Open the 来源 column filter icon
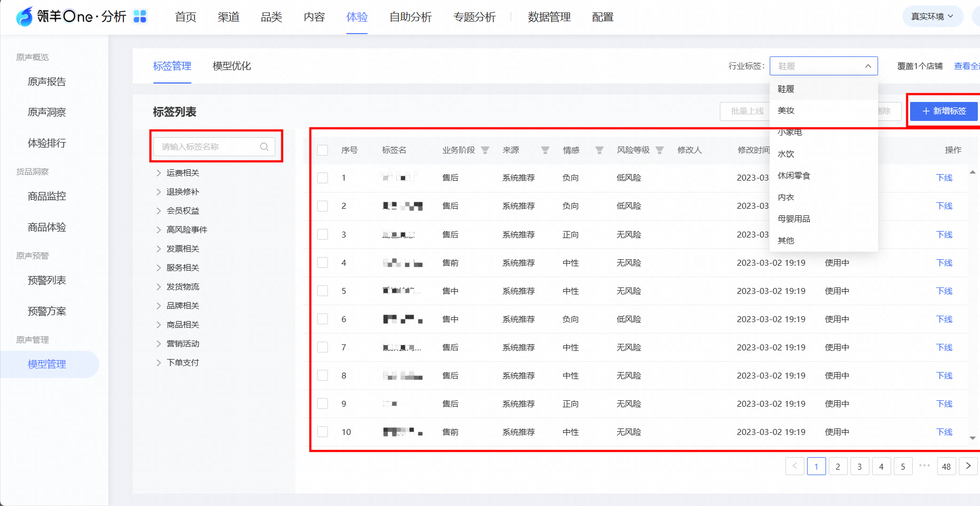The height and width of the screenshot is (506, 980). coord(545,150)
